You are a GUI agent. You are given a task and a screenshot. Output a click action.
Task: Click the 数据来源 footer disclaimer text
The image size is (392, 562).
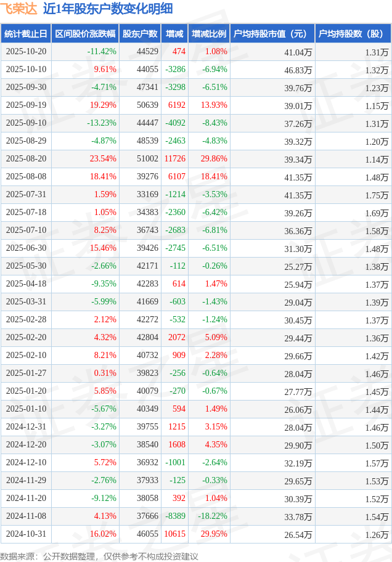pyautogui.click(x=99, y=556)
